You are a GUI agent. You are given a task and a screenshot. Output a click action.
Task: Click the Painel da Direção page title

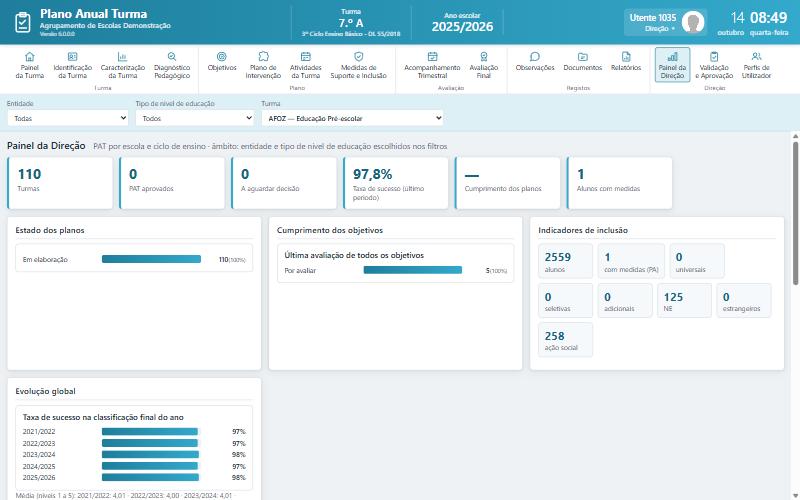point(46,146)
